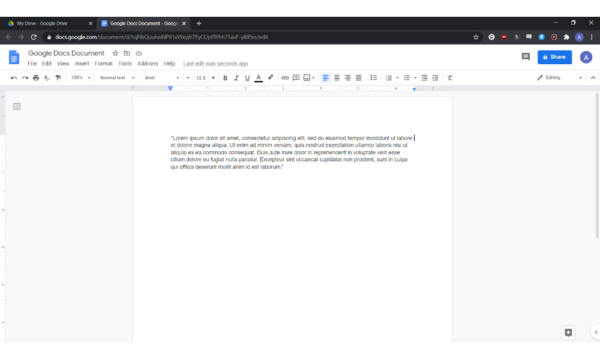This screenshot has width=600, height=360.
Task: Justify the text alignment
Action: [359, 78]
